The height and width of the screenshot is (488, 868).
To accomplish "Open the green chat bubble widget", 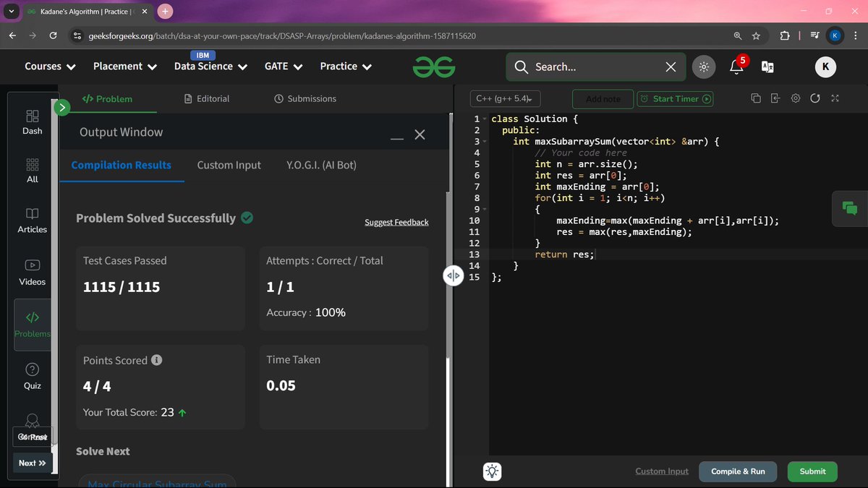I will 850,207.
